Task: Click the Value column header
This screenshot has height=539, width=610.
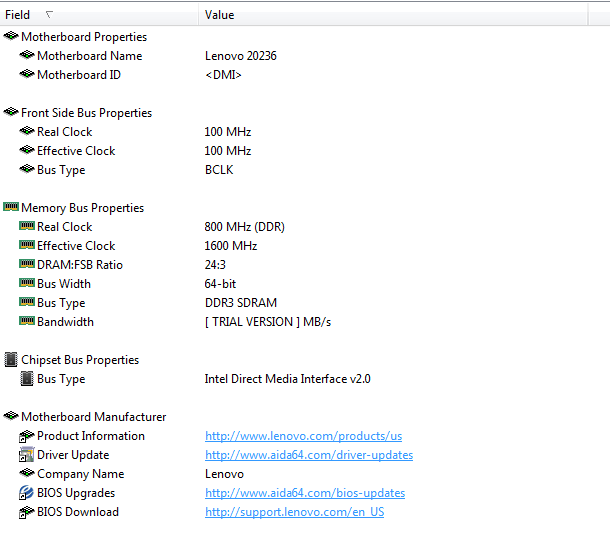Action: coord(393,15)
